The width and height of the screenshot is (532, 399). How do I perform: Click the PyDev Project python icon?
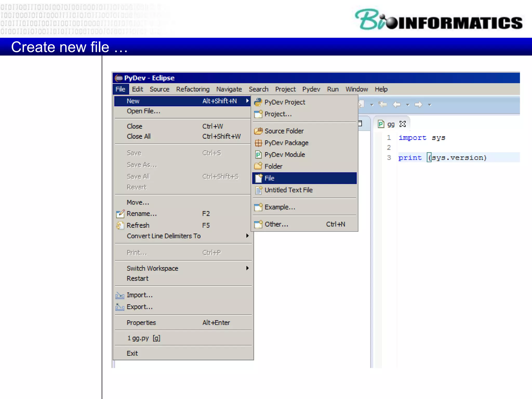(258, 102)
